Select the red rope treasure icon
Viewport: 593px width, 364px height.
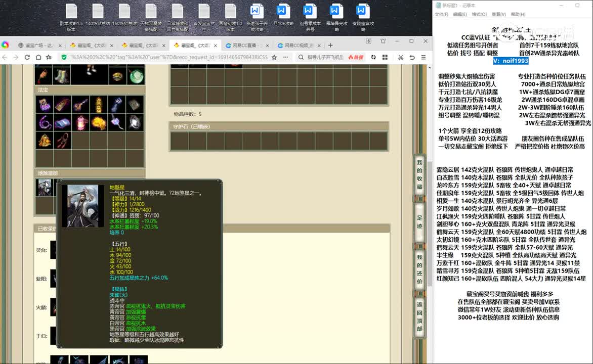tap(62, 141)
